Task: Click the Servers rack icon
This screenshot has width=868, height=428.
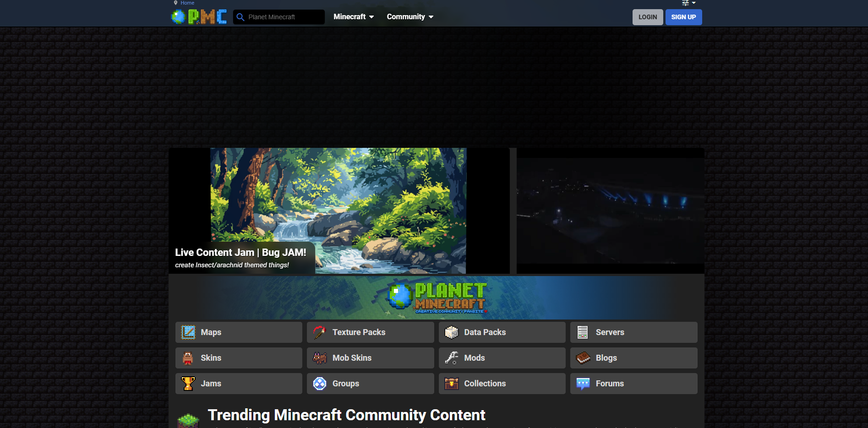Action: click(x=583, y=332)
